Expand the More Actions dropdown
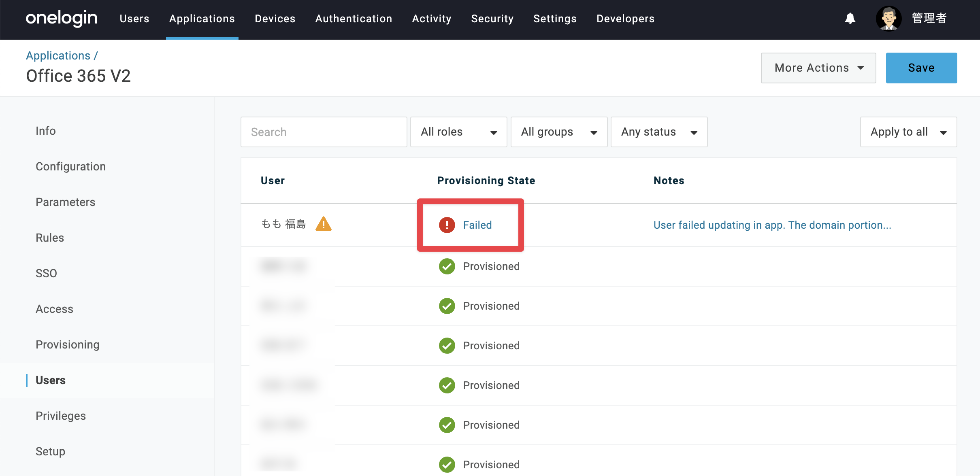 click(x=818, y=68)
